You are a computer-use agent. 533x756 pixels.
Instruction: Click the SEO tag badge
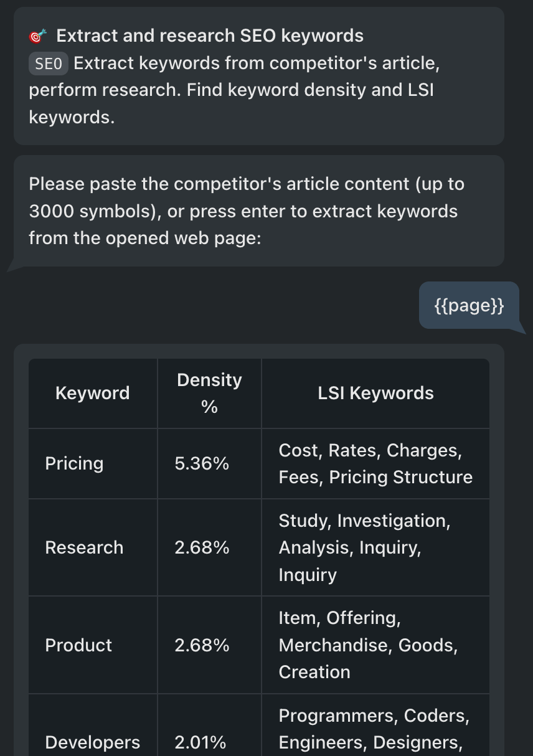coord(48,64)
